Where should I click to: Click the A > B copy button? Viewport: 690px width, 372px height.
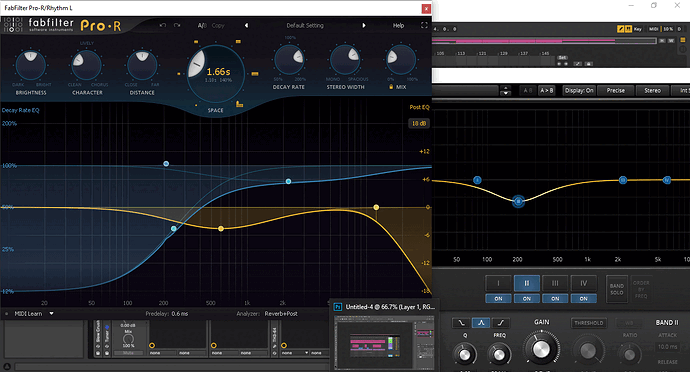[x=547, y=90]
